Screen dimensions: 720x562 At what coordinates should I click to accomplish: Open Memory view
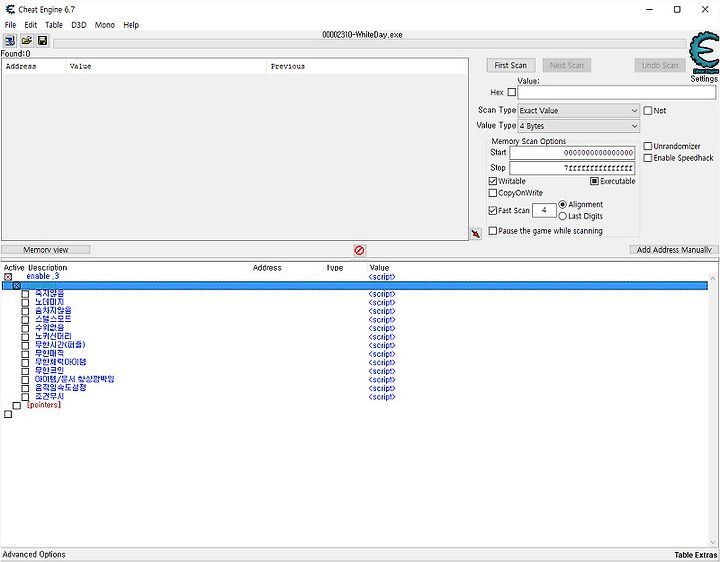45,250
